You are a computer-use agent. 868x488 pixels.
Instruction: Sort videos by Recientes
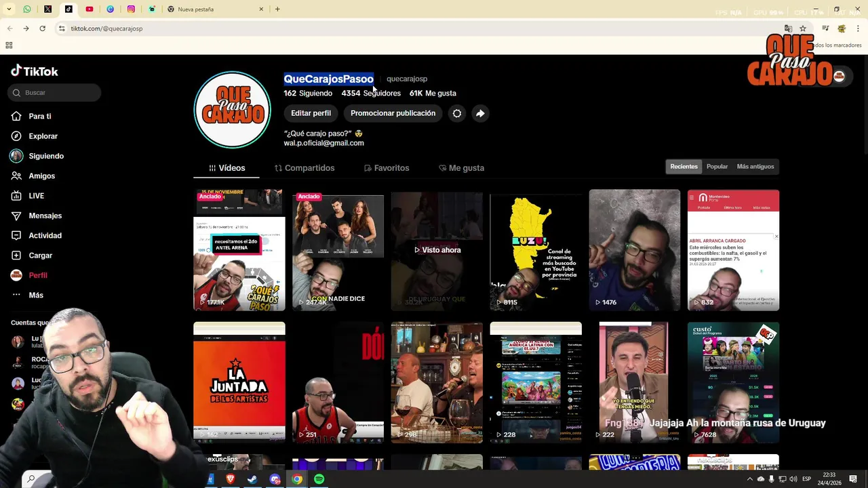click(x=684, y=167)
